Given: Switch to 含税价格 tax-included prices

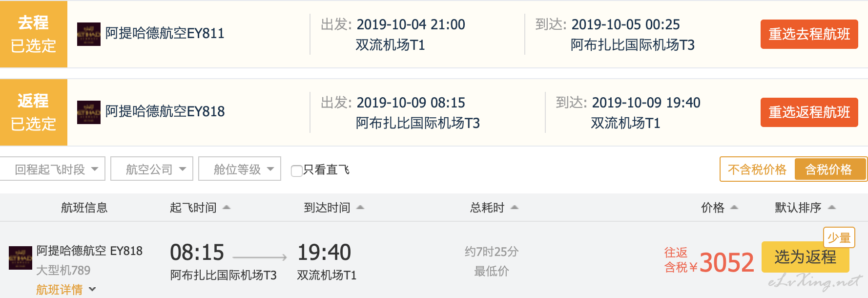Looking at the screenshot, I should pos(828,170).
